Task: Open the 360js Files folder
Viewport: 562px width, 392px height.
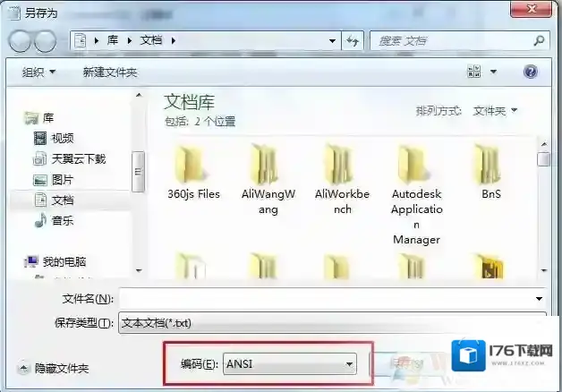Action: click(193, 172)
